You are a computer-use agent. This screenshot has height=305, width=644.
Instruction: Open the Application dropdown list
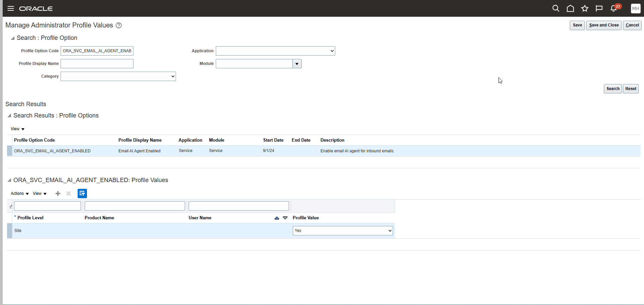point(275,51)
